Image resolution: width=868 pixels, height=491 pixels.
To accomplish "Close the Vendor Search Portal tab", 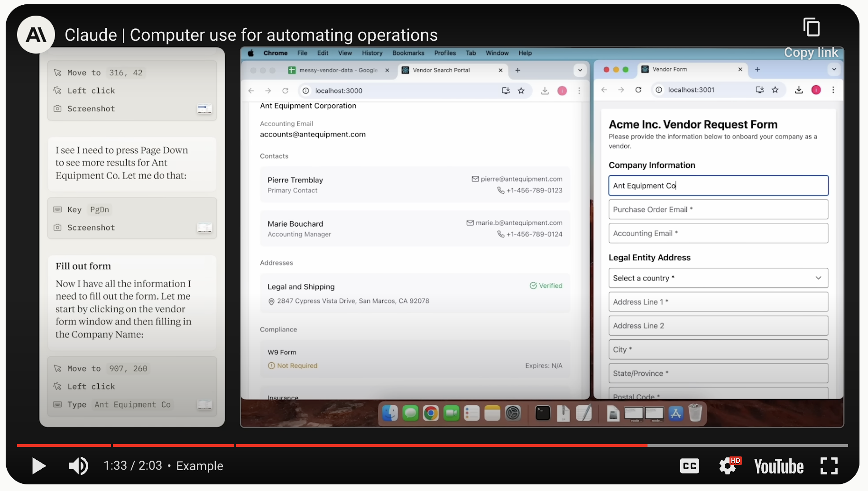I will [x=500, y=70].
